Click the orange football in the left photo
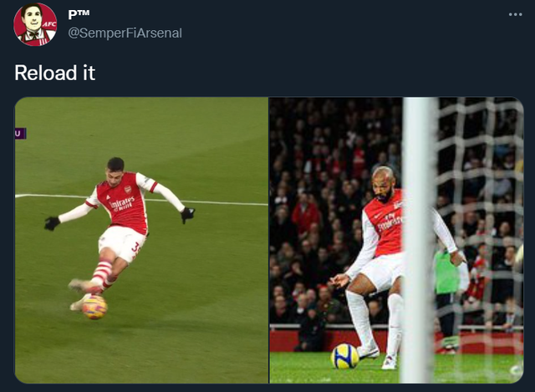The image size is (535, 392). tap(94, 307)
